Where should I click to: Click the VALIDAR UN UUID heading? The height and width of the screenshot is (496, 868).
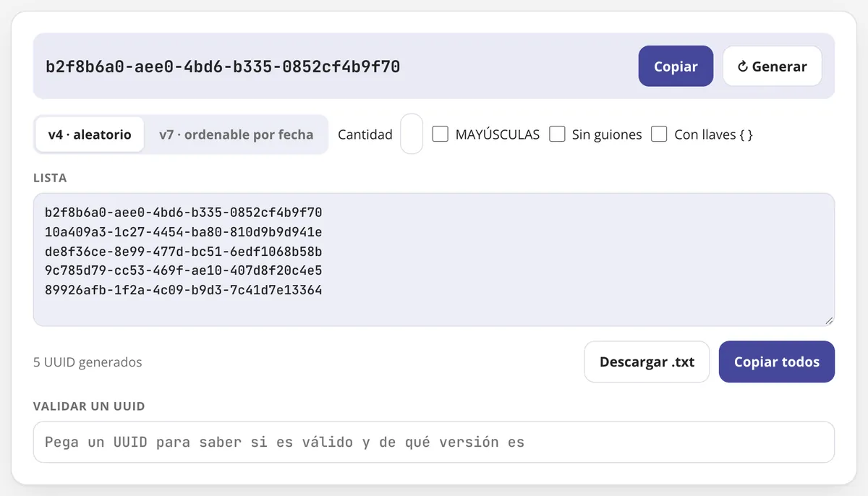89,406
